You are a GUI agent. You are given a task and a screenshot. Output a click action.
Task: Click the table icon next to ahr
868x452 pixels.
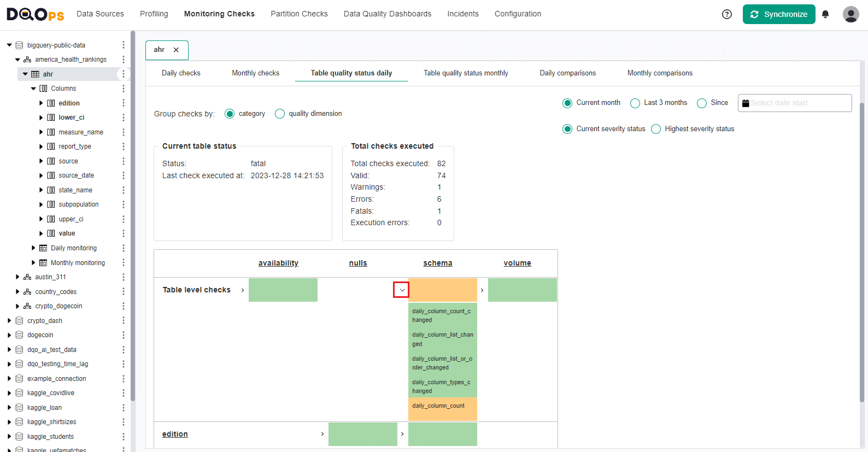[35, 74]
